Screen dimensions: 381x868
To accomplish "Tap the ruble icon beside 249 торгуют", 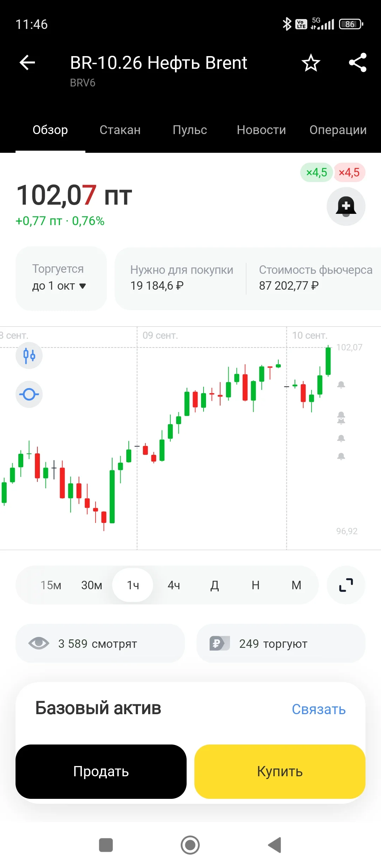I will click(219, 643).
